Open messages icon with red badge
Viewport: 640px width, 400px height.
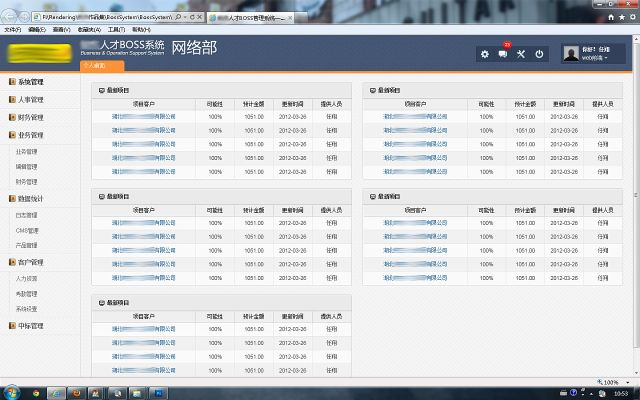[x=503, y=53]
